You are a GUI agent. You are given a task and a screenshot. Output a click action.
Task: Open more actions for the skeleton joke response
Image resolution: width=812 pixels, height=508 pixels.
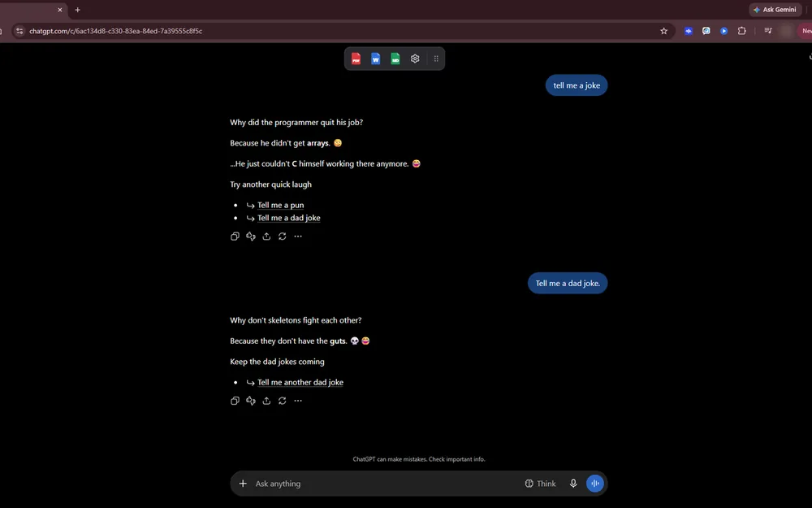298,401
